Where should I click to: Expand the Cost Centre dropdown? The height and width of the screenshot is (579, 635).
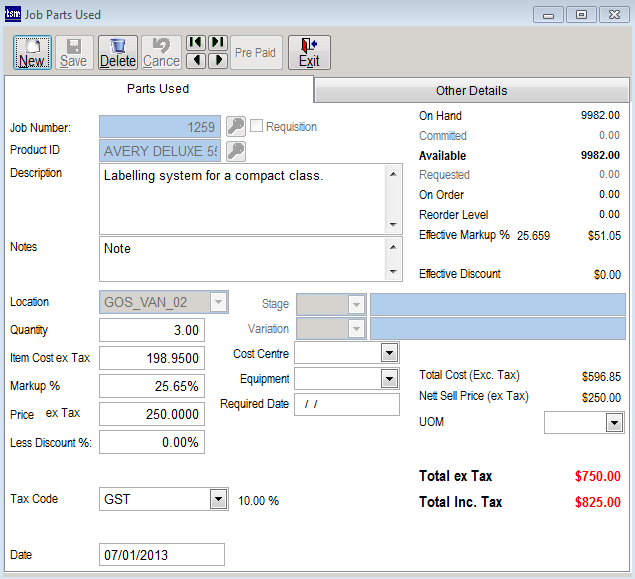tap(389, 354)
